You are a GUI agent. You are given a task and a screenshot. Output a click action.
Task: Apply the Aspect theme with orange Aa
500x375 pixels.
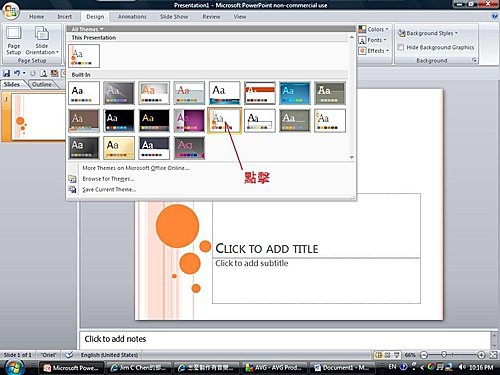[154, 93]
